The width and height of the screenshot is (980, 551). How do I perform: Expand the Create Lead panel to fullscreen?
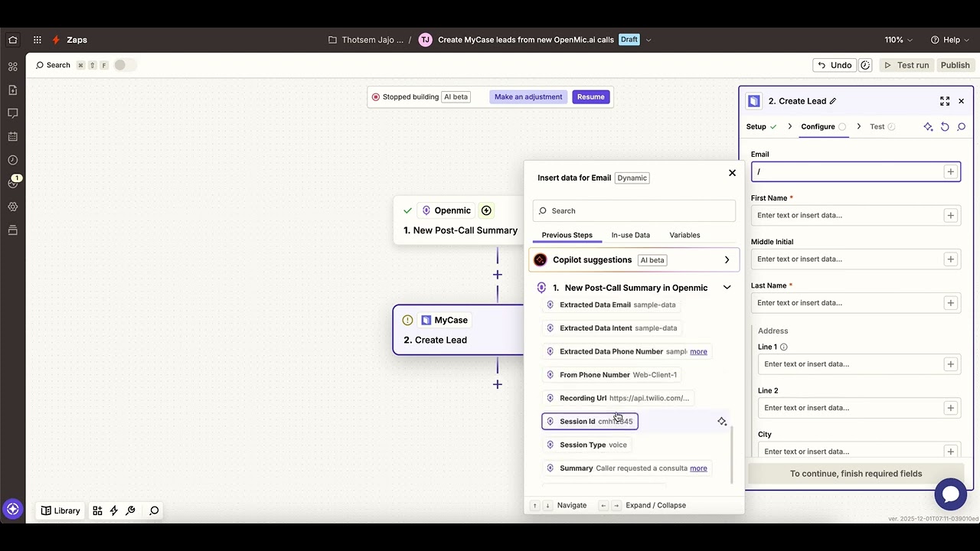tap(945, 101)
